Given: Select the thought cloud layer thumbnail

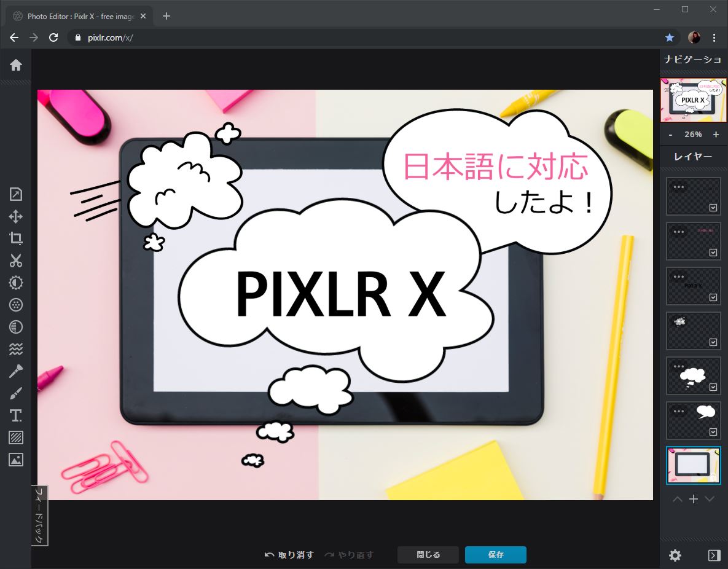Looking at the screenshot, I should tap(693, 375).
